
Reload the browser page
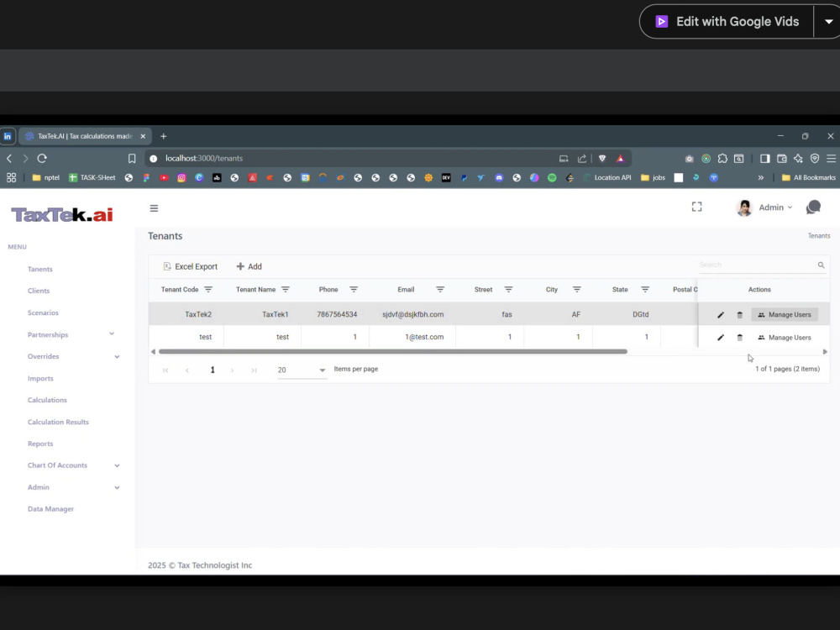coord(42,158)
